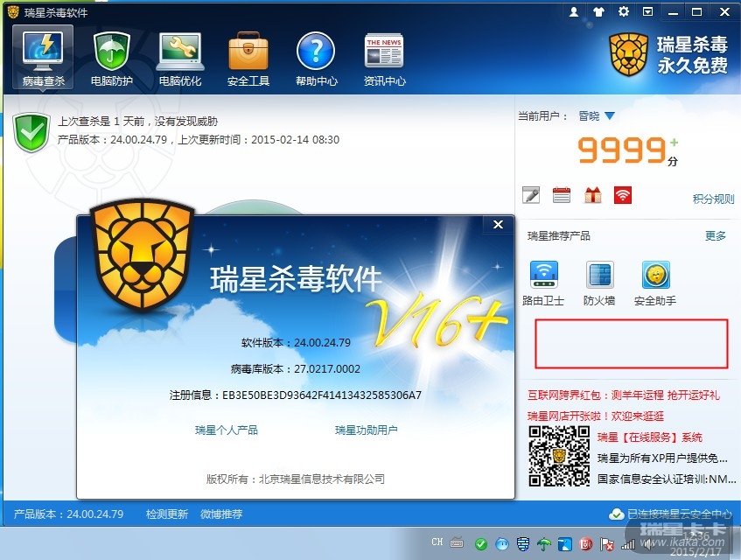
Task: Click the 病毒库版本：27.0217.0002 text
Action: (296, 368)
